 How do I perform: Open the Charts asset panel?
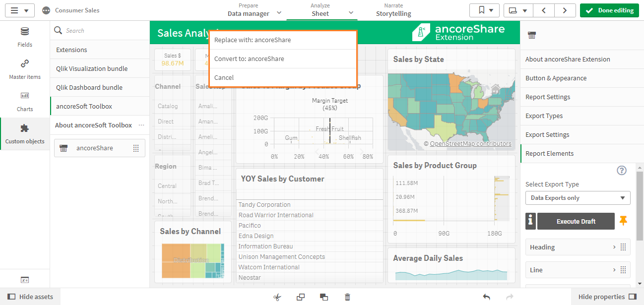click(x=25, y=101)
